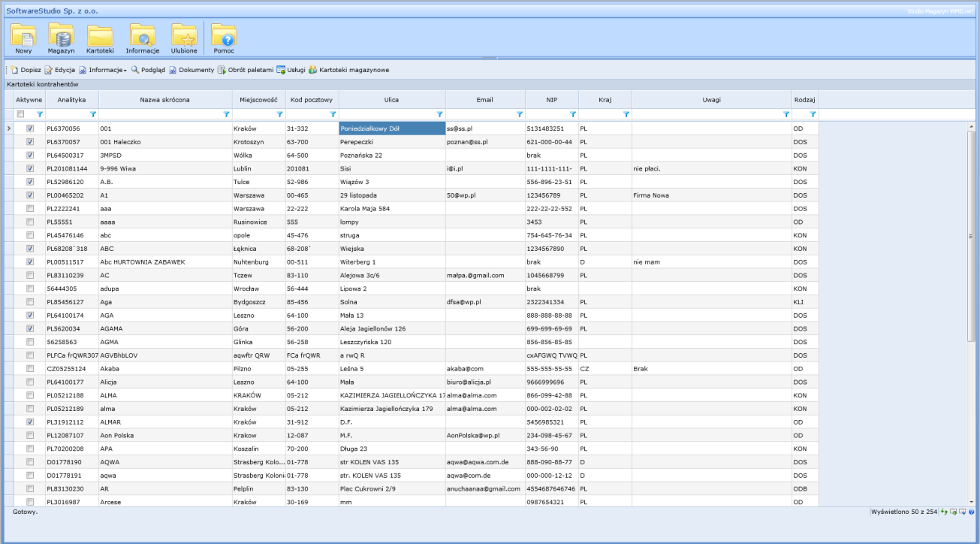Open the Magazyn database folder
Image resolution: width=980 pixels, height=544 pixels.
coord(60,39)
